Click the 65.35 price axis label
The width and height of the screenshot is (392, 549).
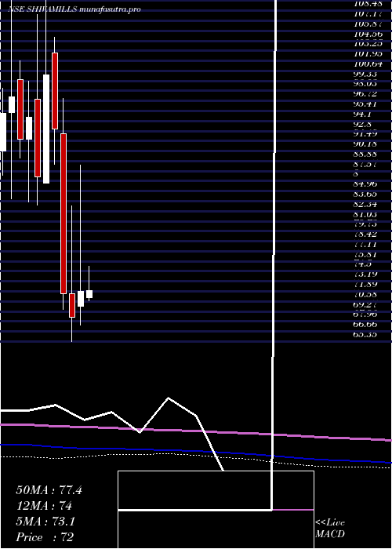366,334
